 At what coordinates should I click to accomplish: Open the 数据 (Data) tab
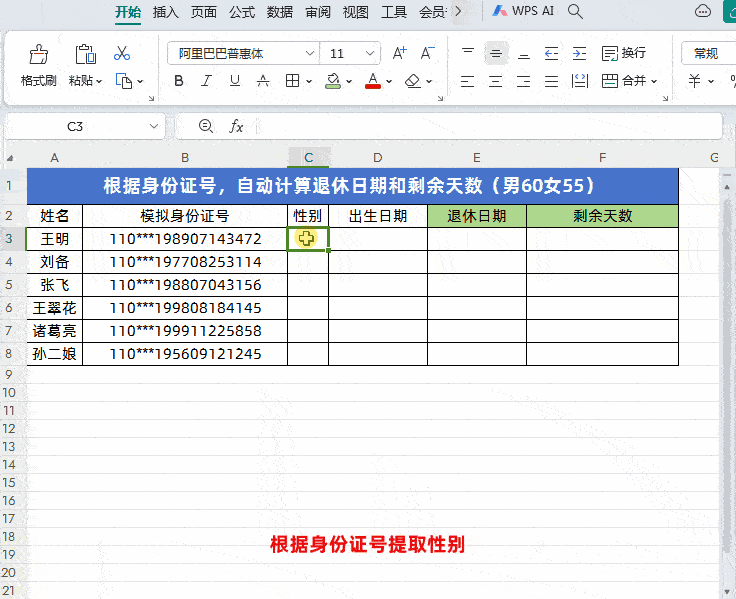click(280, 12)
